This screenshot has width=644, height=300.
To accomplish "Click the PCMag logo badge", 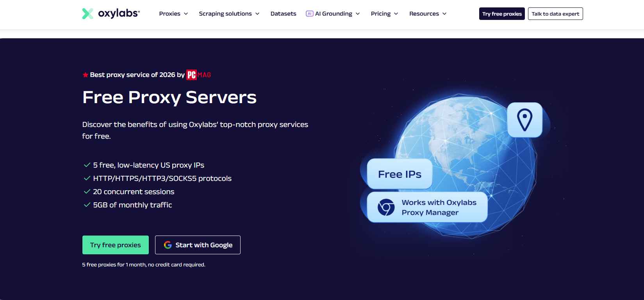I will (199, 75).
